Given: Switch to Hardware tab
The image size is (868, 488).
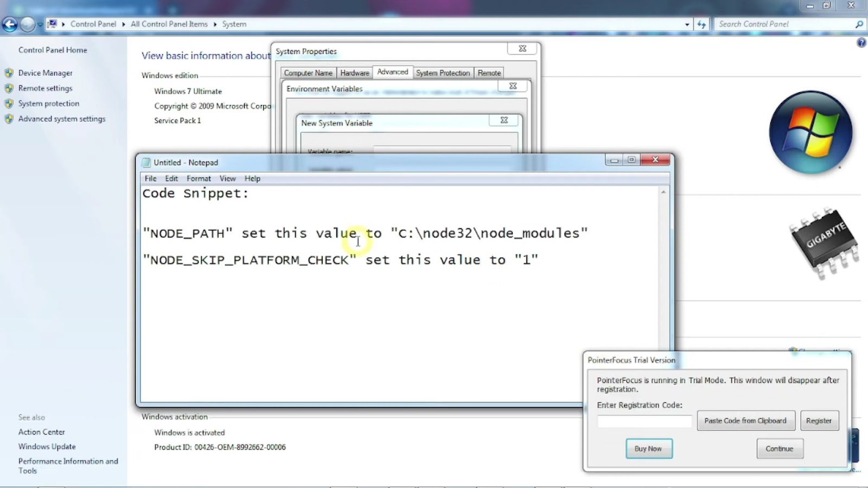Looking at the screenshot, I should click(355, 73).
